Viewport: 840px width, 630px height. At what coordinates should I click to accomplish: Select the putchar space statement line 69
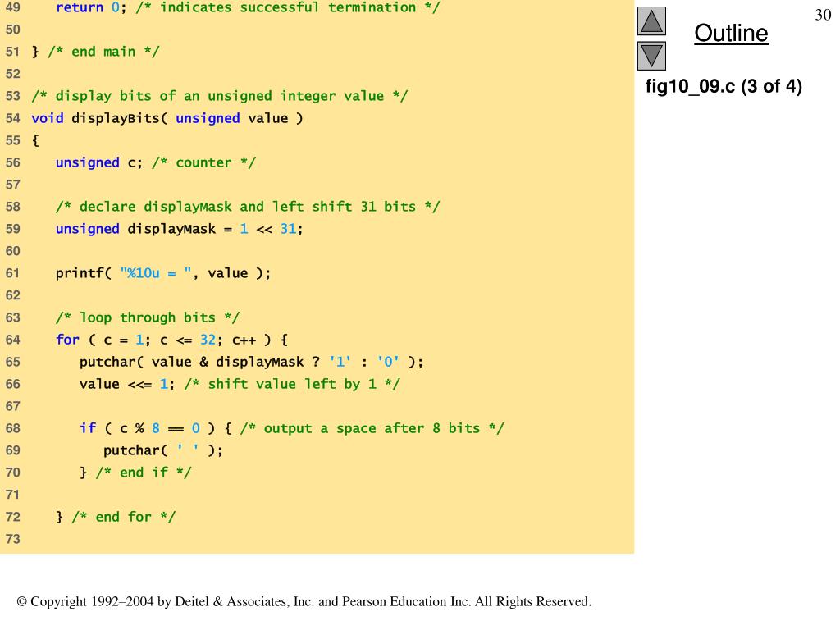(163, 450)
